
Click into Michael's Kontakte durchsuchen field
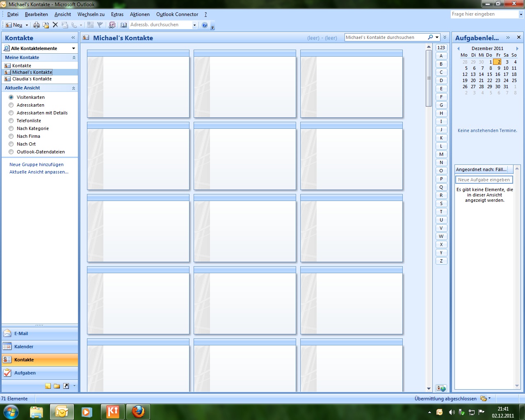[x=386, y=37]
